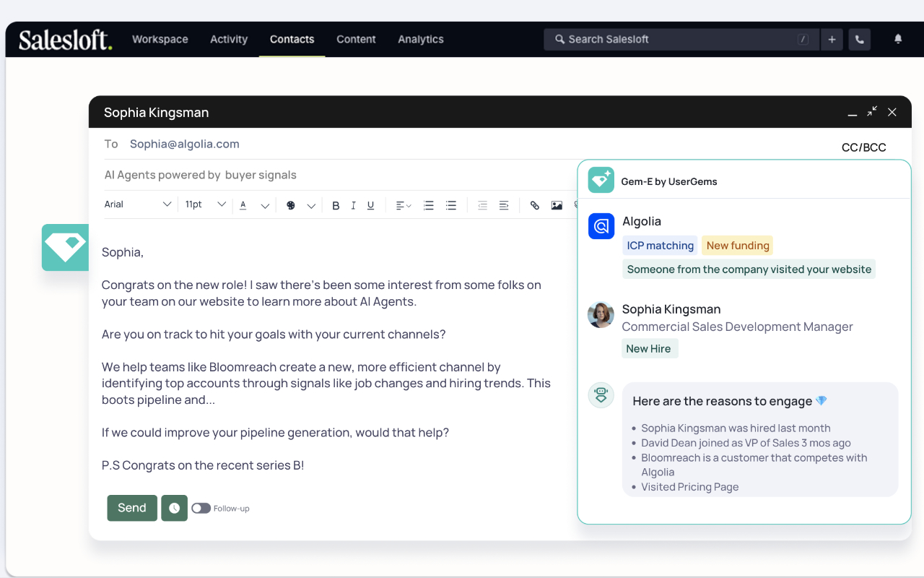
Task: Open notifications via the bell icon
Action: pyautogui.click(x=897, y=39)
